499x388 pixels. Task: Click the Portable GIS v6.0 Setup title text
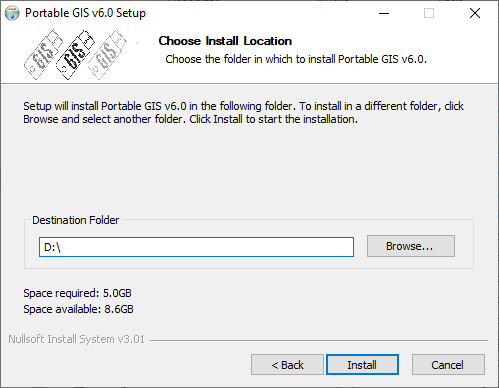85,13
